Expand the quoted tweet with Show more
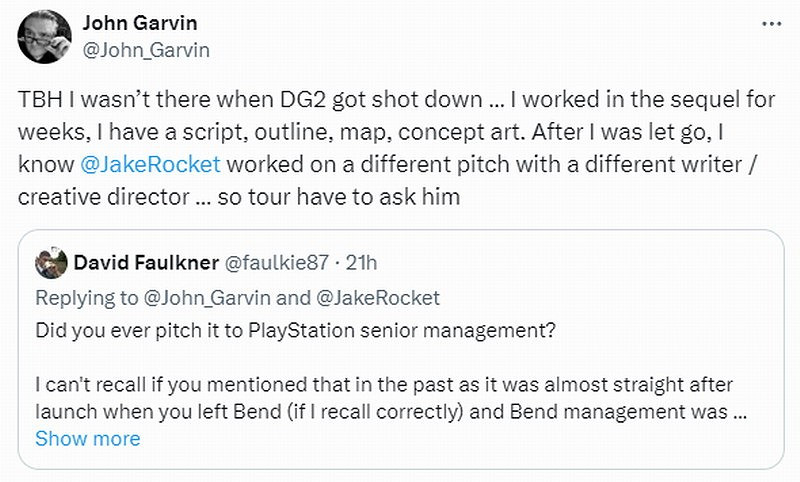The width and height of the screenshot is (800, 482). (x=88, y=439)
